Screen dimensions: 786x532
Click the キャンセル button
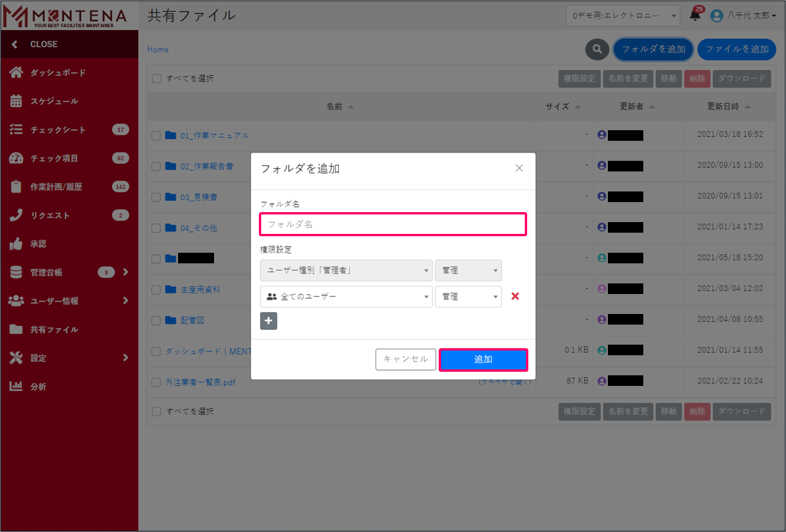coord(406,359)
